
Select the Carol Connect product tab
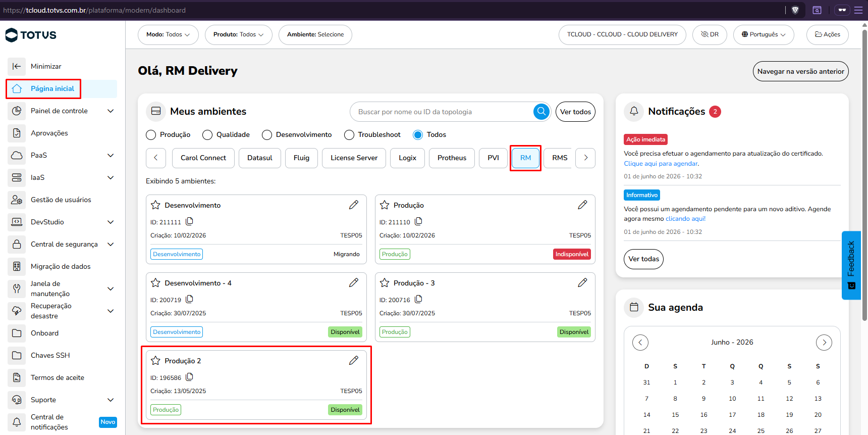203,158
